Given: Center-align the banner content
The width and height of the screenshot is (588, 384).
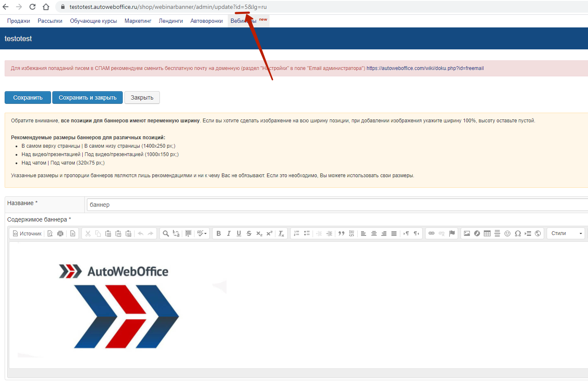Looking at the screenshot, I should point(374,233).
